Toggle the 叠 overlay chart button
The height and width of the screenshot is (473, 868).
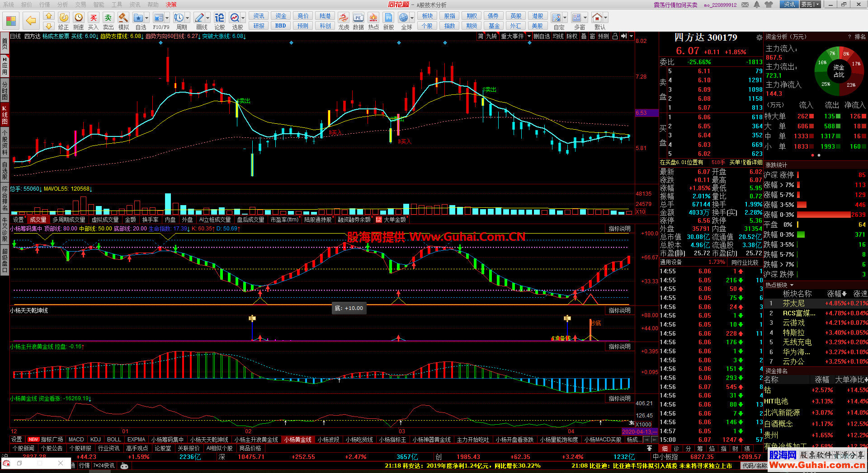click(584, 36)
